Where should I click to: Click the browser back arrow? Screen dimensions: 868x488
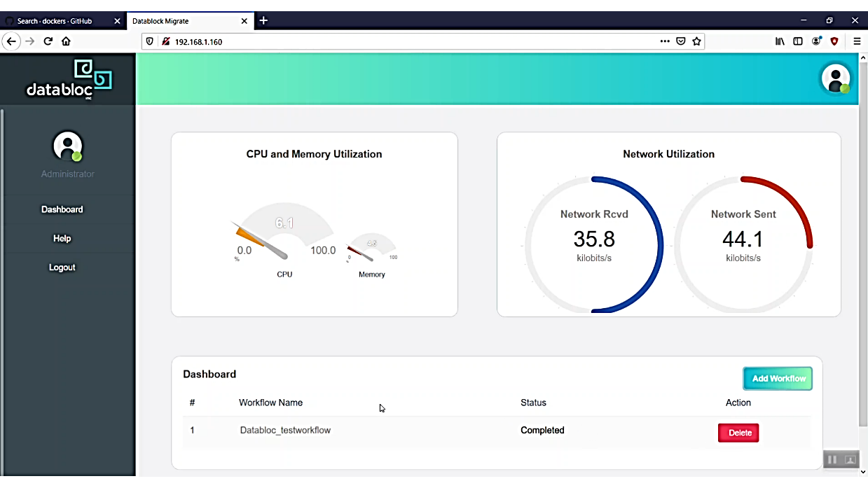(x=11, y=41)
